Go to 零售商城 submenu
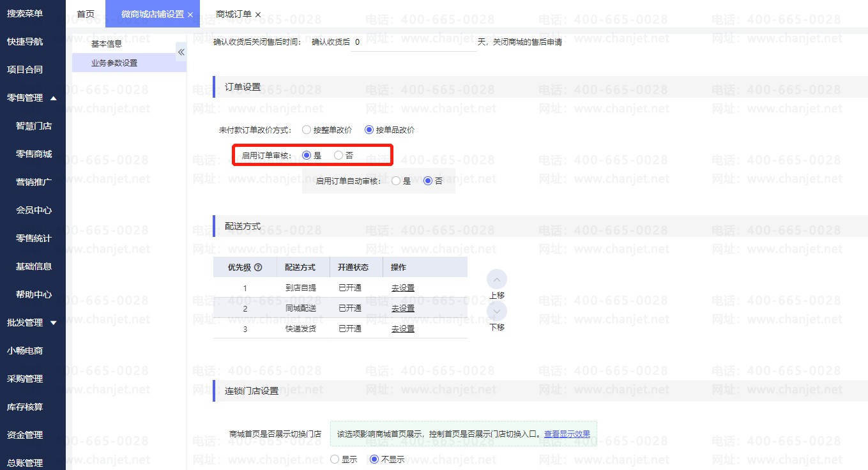This screenshot has width=868, height=470. (x=33, y=154)
